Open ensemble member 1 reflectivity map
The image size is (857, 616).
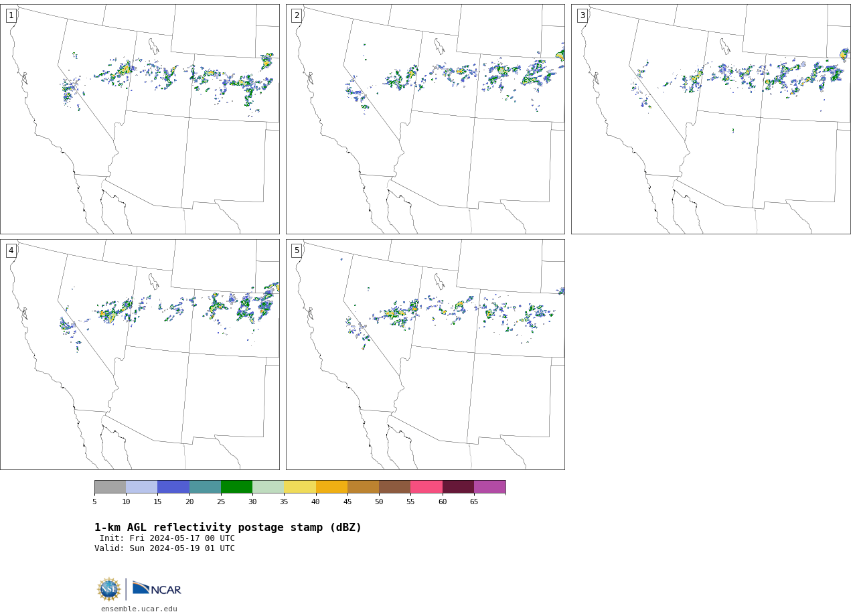click(139, 119)
